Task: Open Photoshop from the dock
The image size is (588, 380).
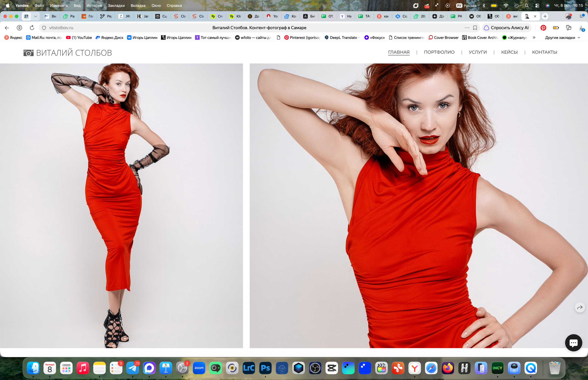Action: (265, 368)
